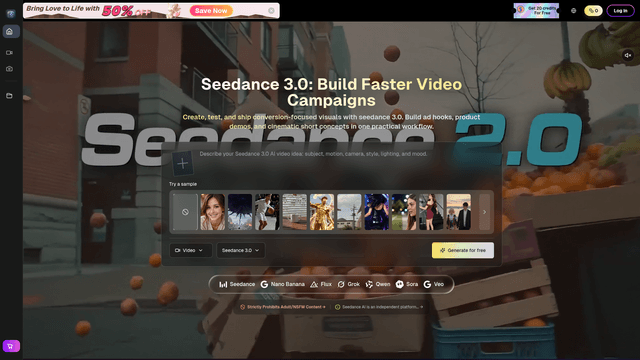Dismiss the 50% off promo banner

point(271,11)
